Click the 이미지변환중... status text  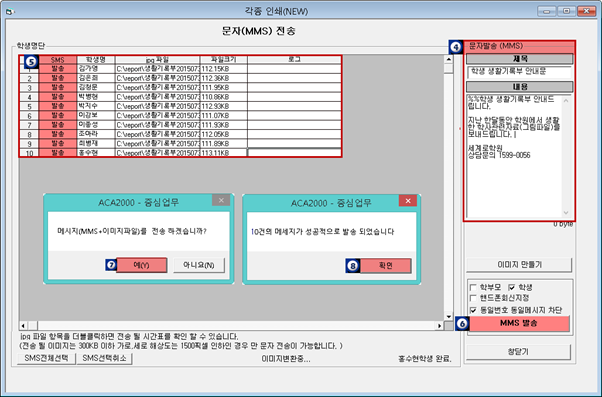pos(286,359)
